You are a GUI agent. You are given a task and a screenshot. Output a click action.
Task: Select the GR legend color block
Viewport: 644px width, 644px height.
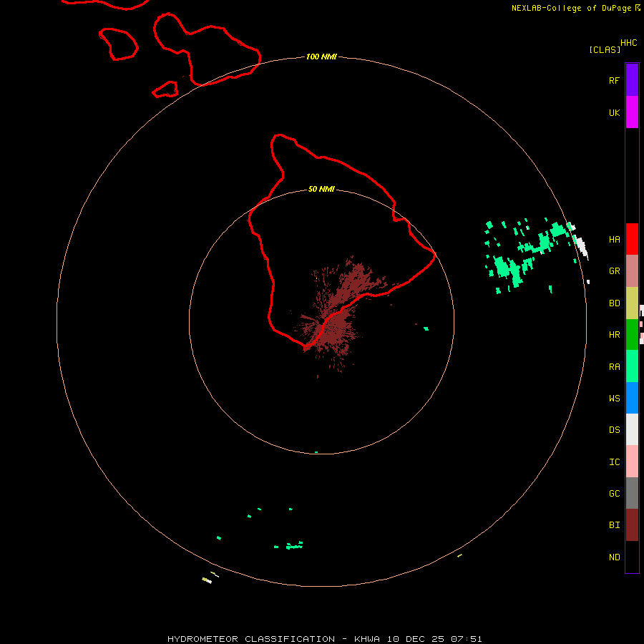tap(632, 271)
